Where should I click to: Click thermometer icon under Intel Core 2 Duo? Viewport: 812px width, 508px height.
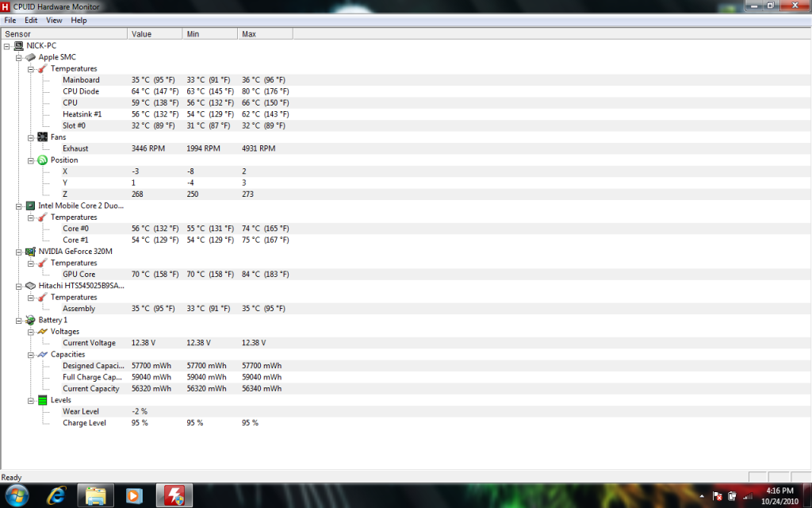pyautogui.click(x=43, y=217)
